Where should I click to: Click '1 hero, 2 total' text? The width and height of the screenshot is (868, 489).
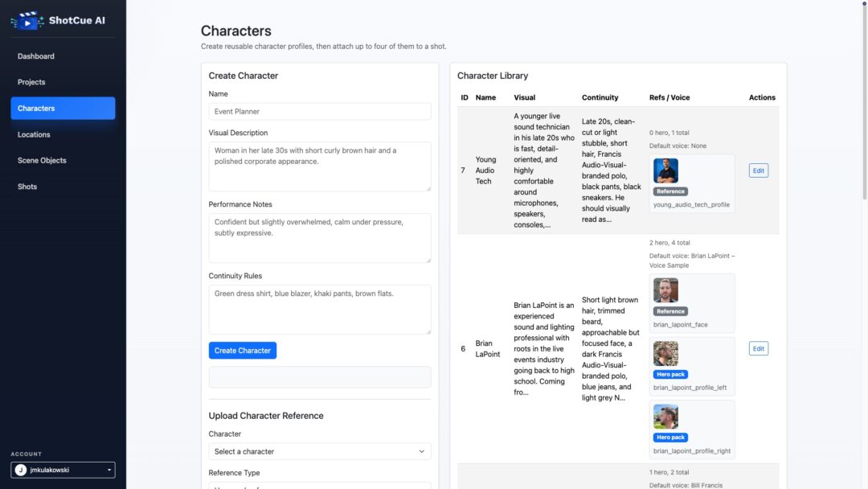pyautogui.click(x=669, y=472)
